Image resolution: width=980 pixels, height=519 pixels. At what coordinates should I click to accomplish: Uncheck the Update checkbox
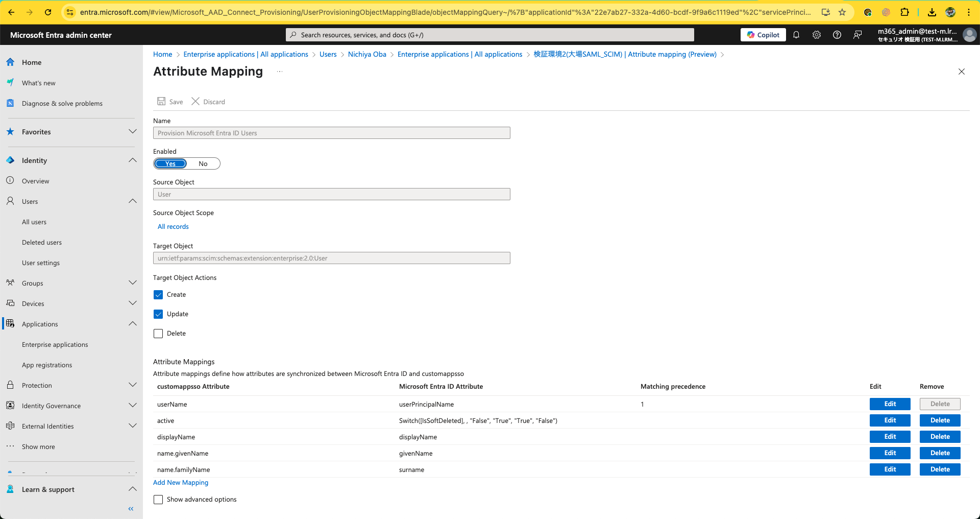click(158, 314)
